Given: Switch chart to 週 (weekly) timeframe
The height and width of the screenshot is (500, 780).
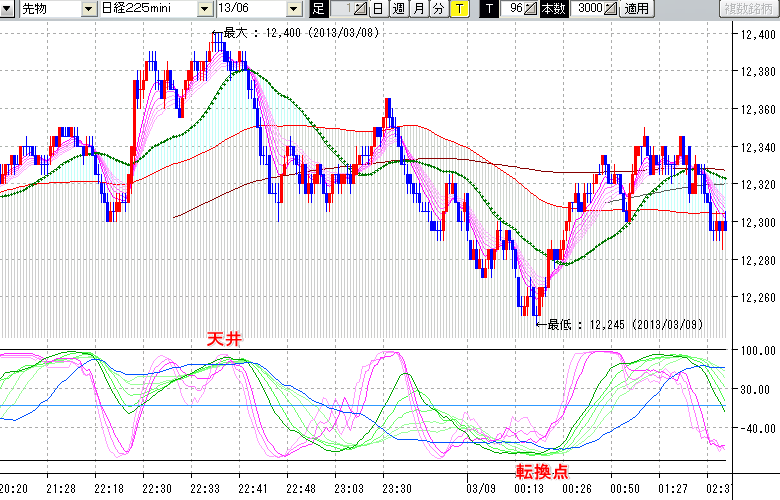Looking at the screenshot, I should [397, 9].
